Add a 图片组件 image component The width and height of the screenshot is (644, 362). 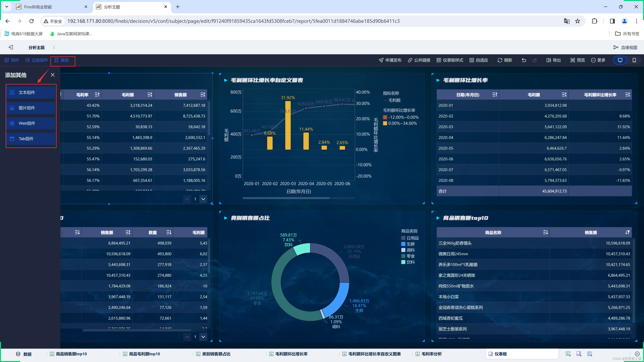31,108
